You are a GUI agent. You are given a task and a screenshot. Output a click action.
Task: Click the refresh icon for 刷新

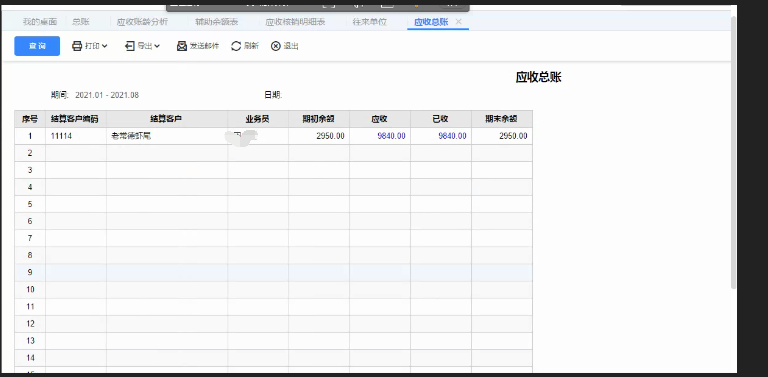point(236,46)
